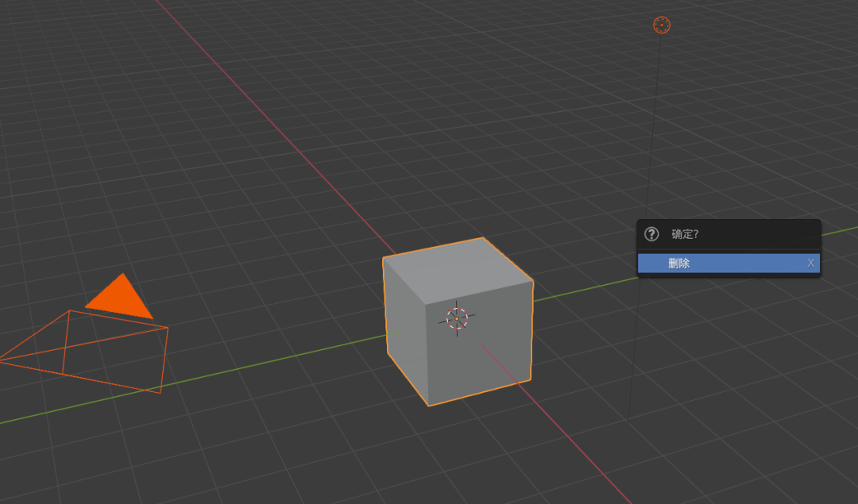Confirm the 删除 option in popup
Image resolution: width=858 pixels, height=504 pixels.
[729, 264]
